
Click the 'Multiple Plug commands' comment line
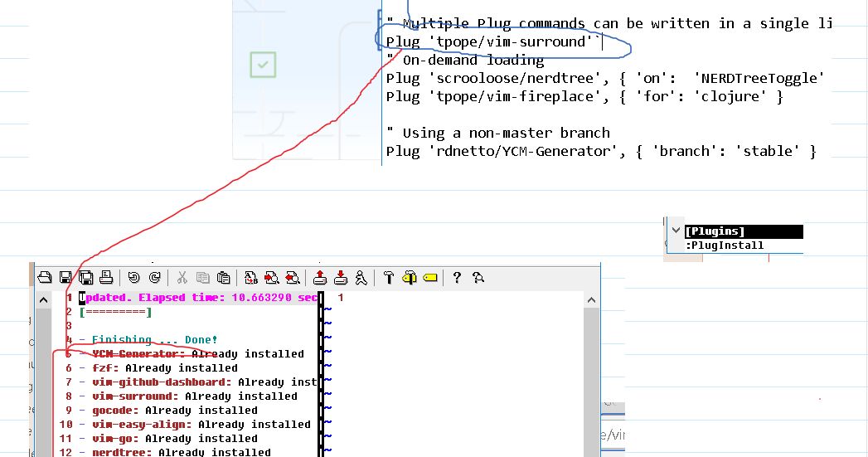(x=609, y=23)
